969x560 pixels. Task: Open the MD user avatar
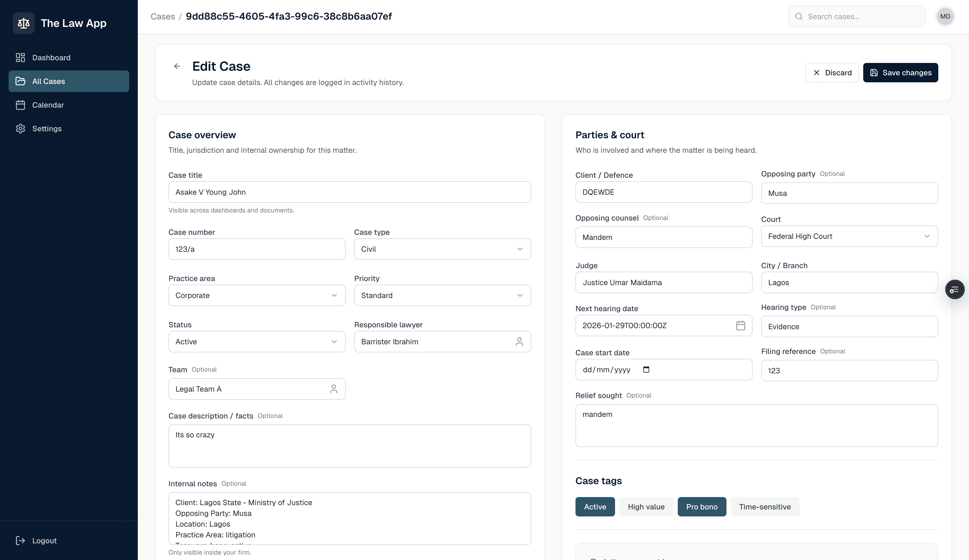click(x=945, y=16)
